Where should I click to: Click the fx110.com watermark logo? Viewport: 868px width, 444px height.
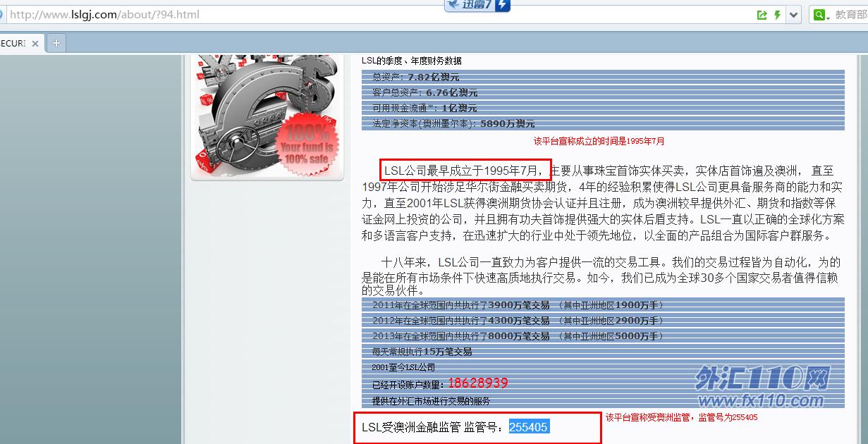coord(761,386)
